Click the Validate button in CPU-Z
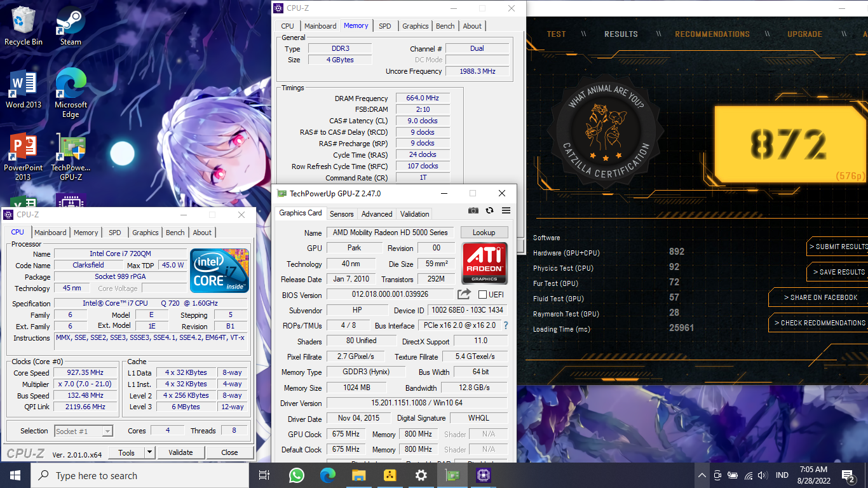 [180, 452]
